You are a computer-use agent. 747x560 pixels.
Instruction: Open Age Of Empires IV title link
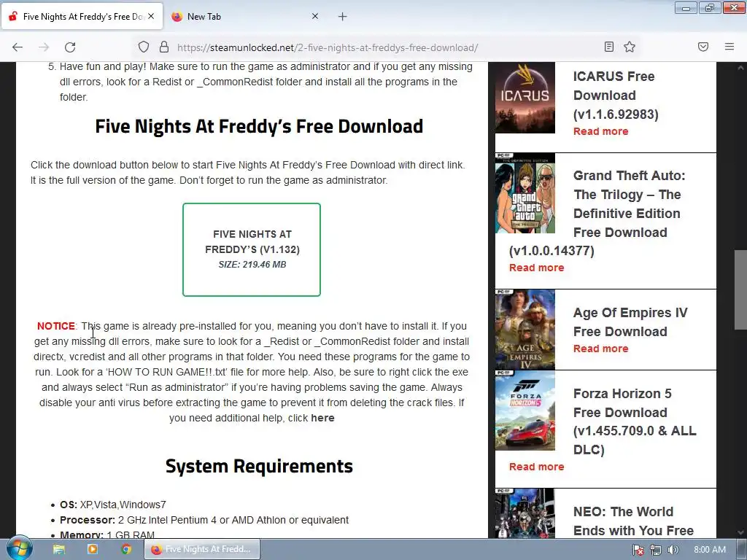[x=630, y=322]
